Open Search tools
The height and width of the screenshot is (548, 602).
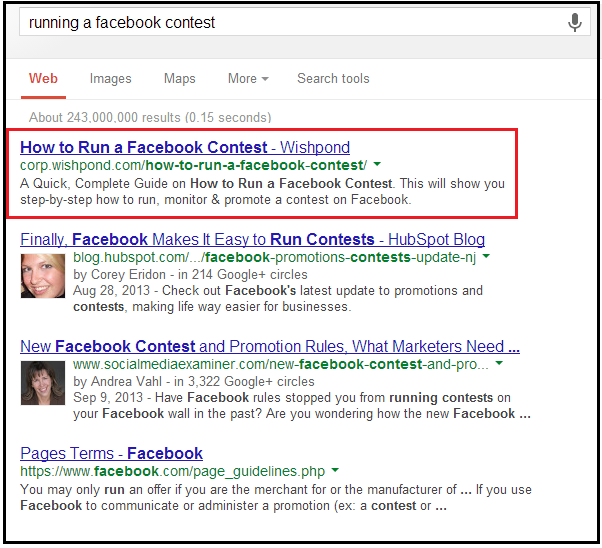pos(333,78)
